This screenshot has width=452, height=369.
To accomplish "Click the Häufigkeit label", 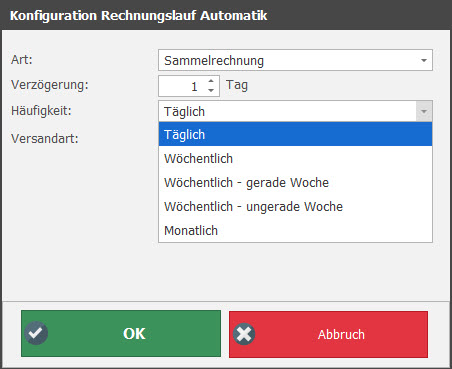I will pyautogui.click(x=41, y=110).
